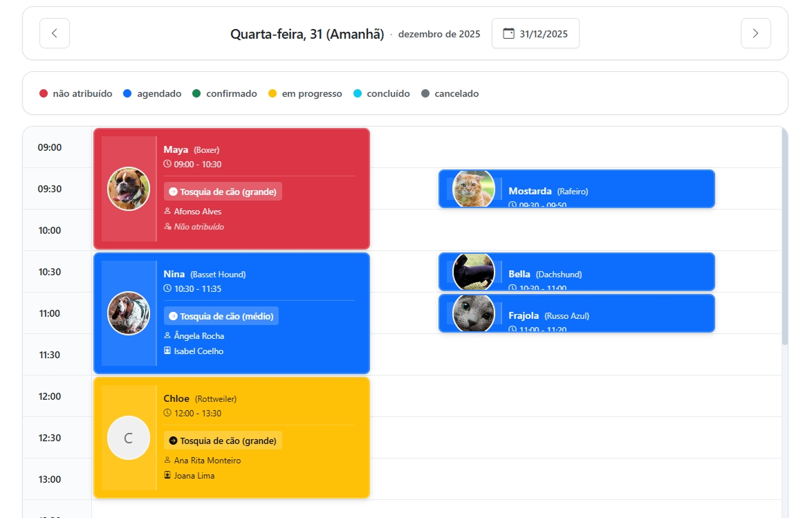Click the book icon beside Joana Lima
812x518 pixels.
click(x=168, y=475)
